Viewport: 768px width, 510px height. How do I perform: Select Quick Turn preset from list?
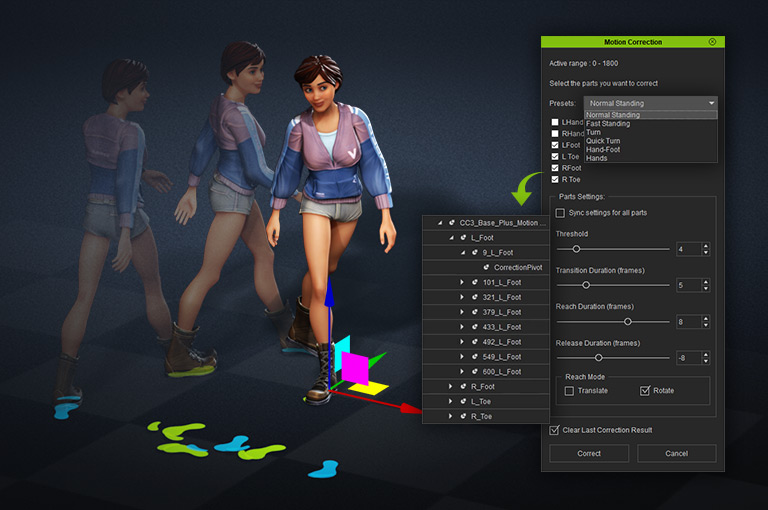click(603, 141)
